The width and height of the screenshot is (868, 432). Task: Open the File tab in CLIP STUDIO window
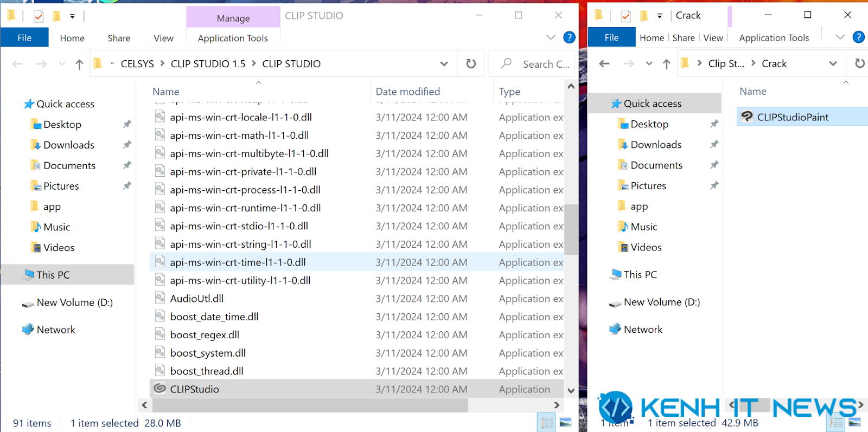(x=24, y=37)
